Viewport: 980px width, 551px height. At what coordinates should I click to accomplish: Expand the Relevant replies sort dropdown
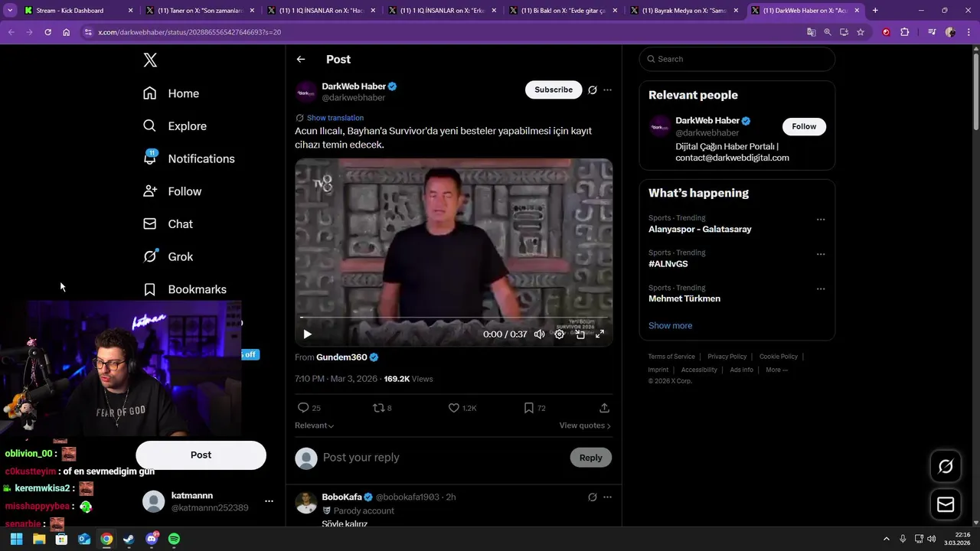click(x=314, y=425)
